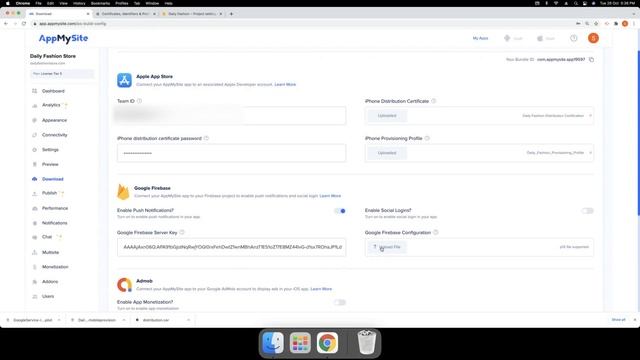Go to Performance in sidebar

55,208
